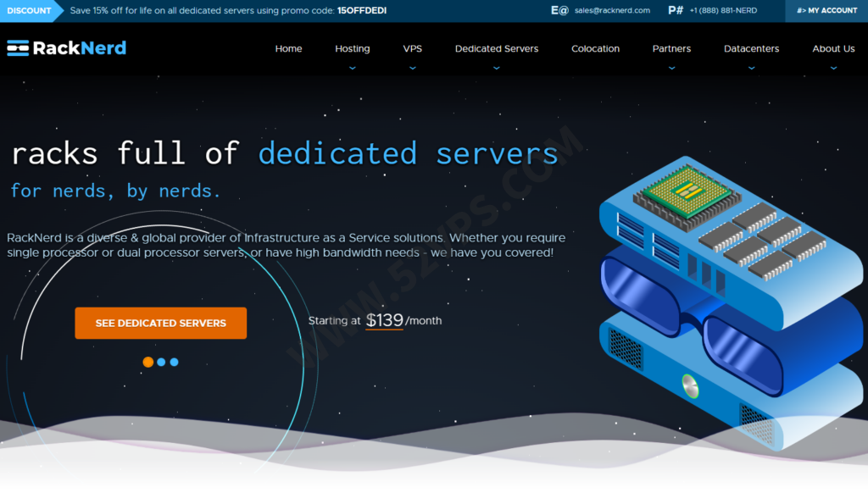The image size is (868, 493).
Task: Open the Partners menu
Action: [x=671, y=48]
